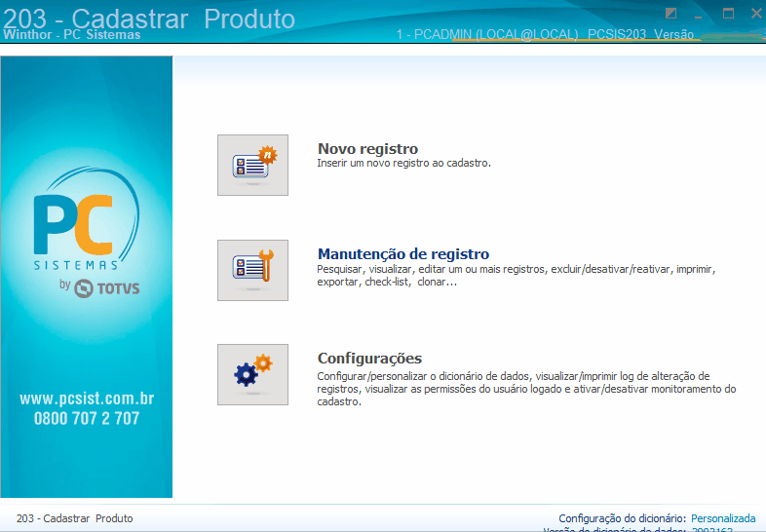The height and width of the screenshot is (532, 766).
Task: Click the Manutenção de registro heading
Action: (x=403, y=254)
